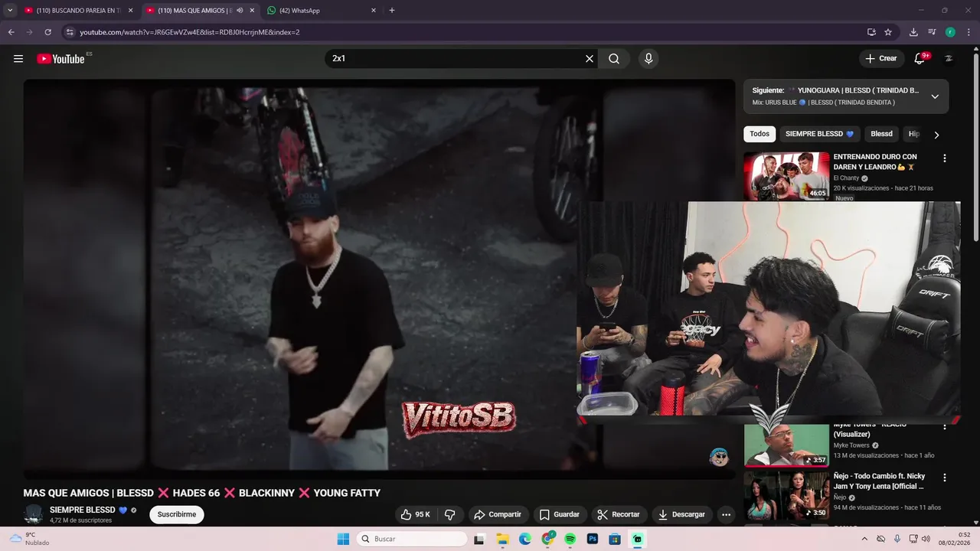
Task: Clear the search box with X
Action: coord(590,59)
